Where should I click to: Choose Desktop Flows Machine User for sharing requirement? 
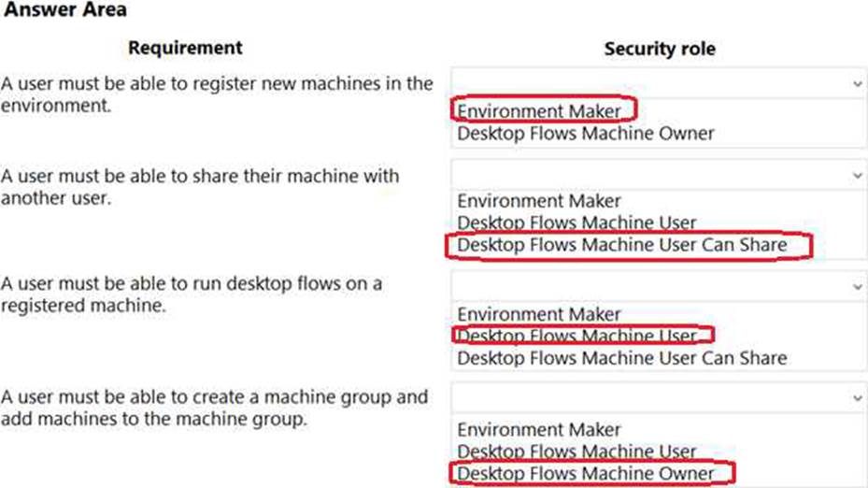(576, 222)
